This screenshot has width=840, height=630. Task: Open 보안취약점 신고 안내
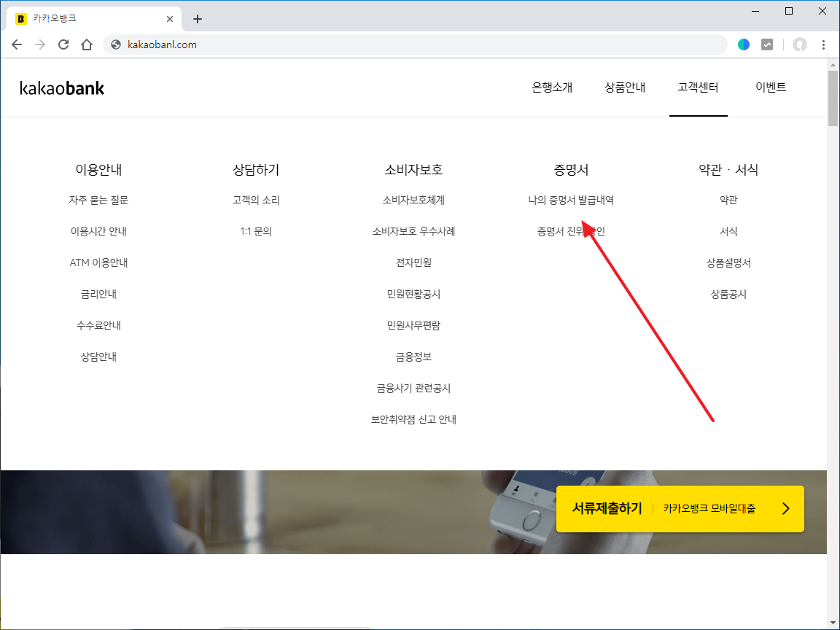click(413, 419)
